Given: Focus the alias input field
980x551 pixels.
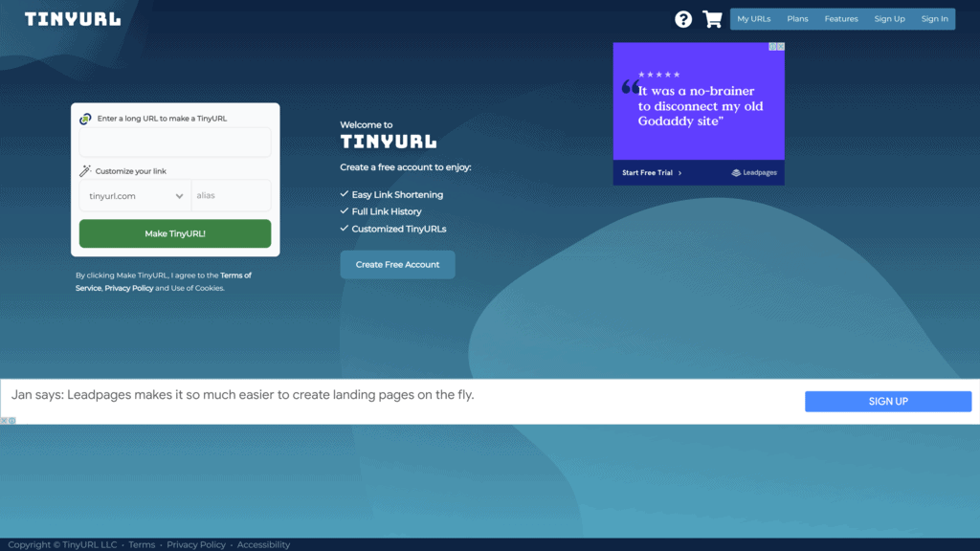Looking at the screenshot, I should point(232,195).
